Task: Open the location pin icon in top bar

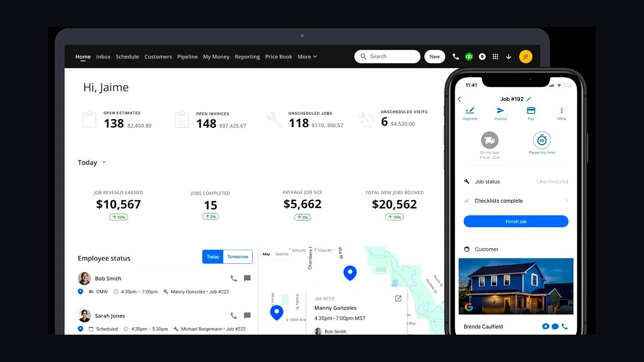Action: point(482,56)
